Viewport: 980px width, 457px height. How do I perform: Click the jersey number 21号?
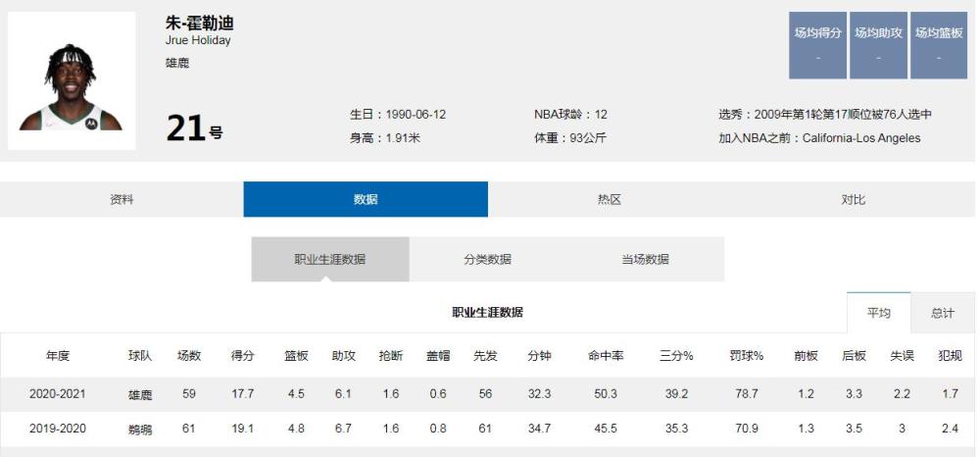pos(194,128)
